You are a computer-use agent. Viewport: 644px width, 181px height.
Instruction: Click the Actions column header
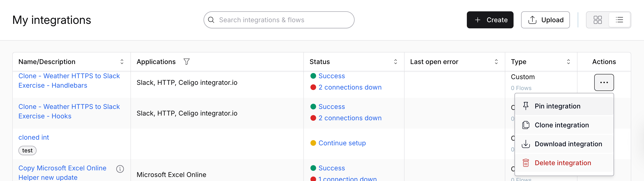[604, 62]
